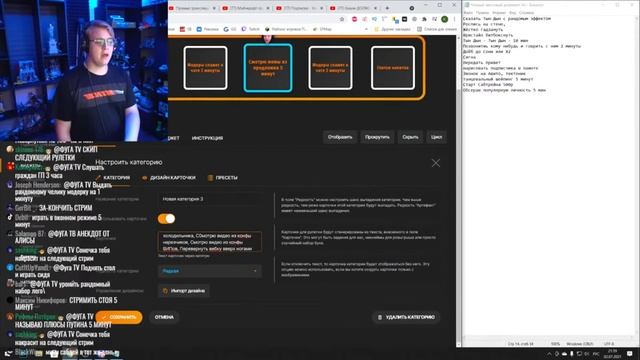Switch the 'РУС' input language indicator

[596, 353]
